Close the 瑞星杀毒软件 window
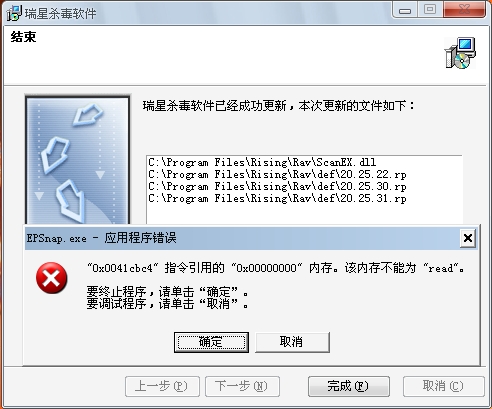Image resolution: width=492 pixels, height=409 pixels. [x=464, y=10]
